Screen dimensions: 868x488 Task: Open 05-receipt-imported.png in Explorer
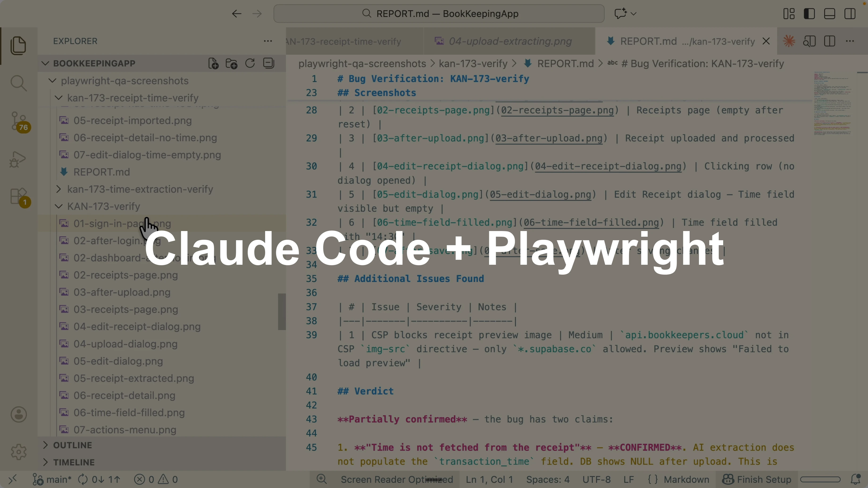(x=132, y=120)
